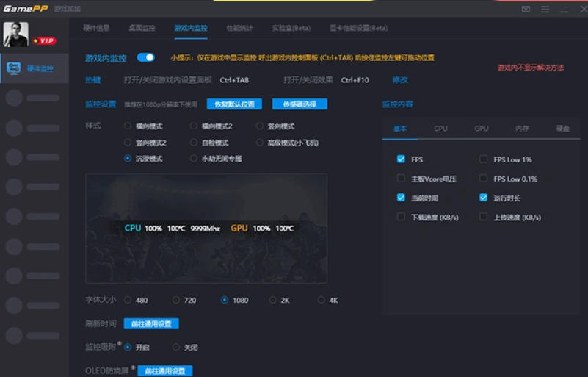Viewport: 588px width, 377px height.
Task: Click the Ctrl+TAB hotkey text
Action: pyautogui.click(x=234, y=80)
